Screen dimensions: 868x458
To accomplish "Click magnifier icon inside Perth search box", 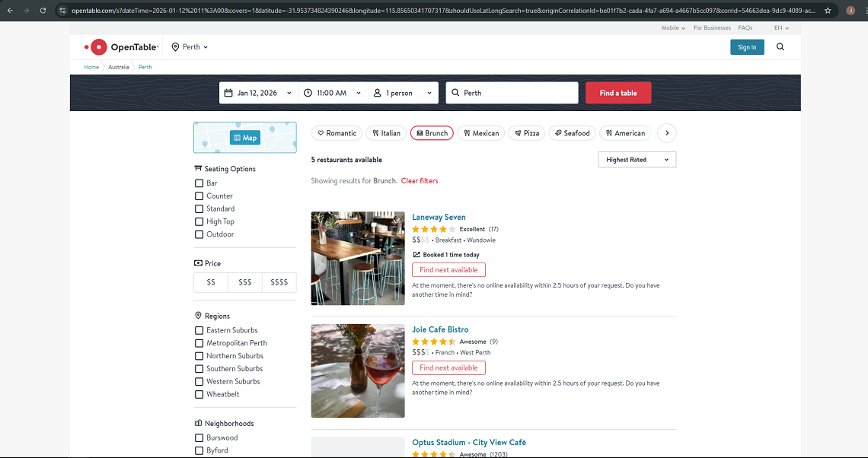I will click(x=455, y=93).
